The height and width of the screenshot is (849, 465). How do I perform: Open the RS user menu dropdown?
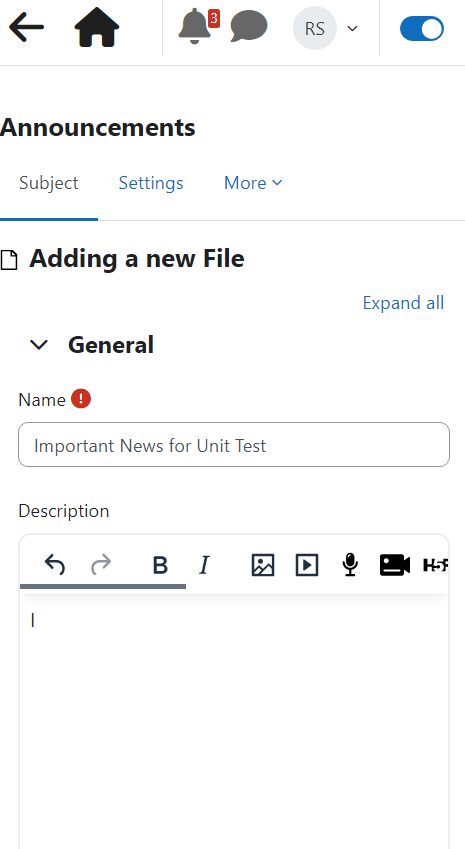coord(326,28)
